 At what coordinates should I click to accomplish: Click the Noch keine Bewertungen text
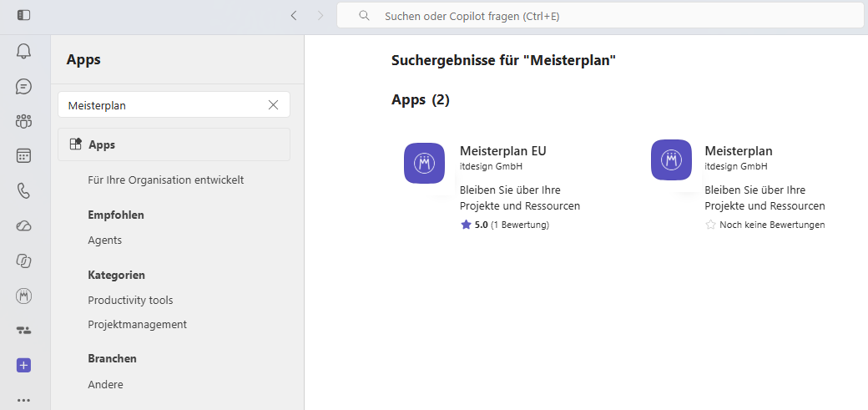[x=772, y=225]
